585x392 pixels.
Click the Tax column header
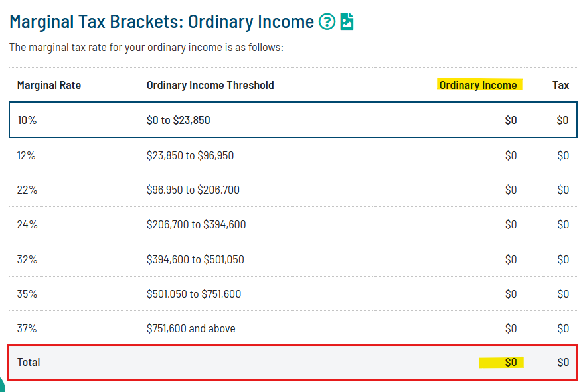560,85
